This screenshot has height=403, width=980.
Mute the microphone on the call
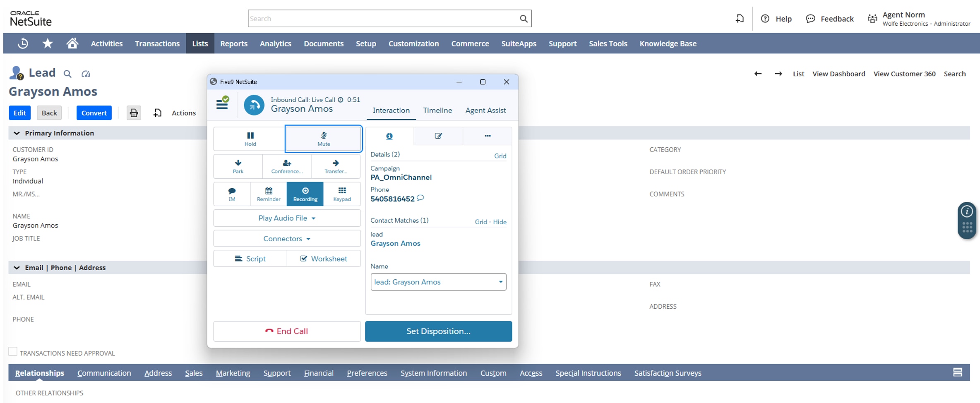click(x=323, y=139)
